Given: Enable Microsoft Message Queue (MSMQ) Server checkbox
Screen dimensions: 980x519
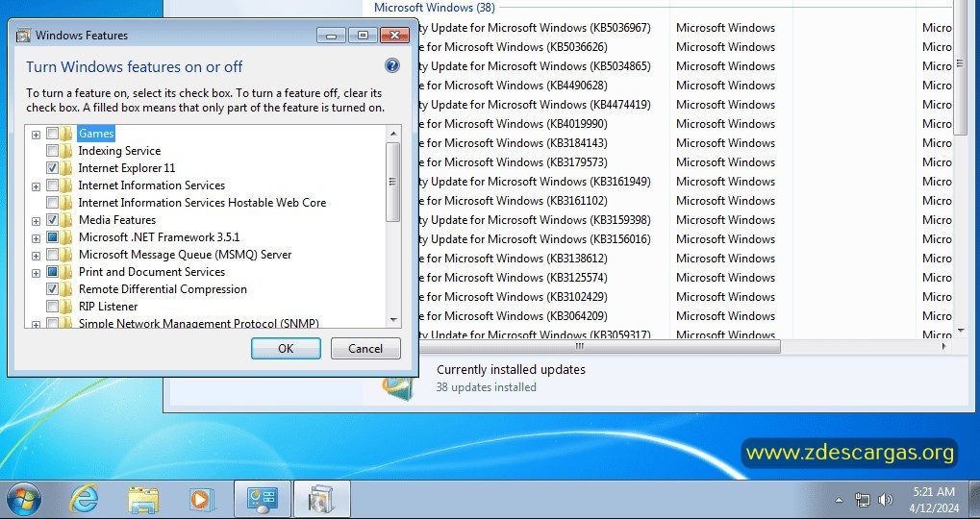Looking at the screenshot, I should point(53,254).
